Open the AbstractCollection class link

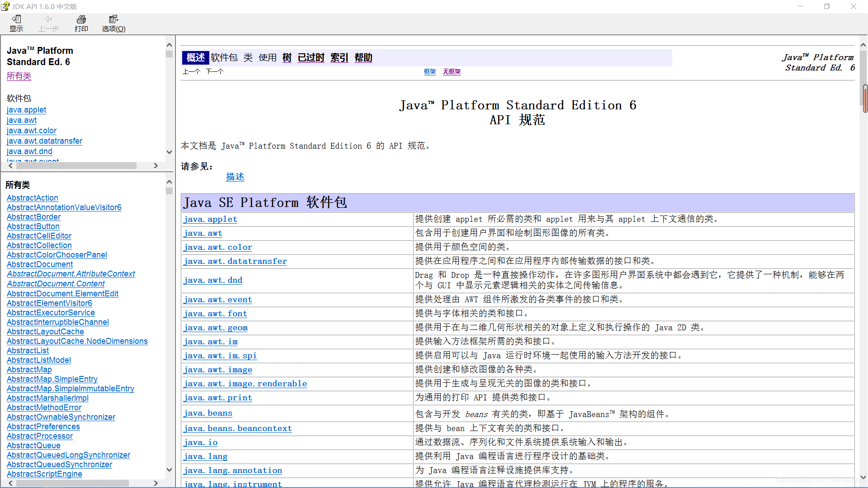(x=39, y=245)
